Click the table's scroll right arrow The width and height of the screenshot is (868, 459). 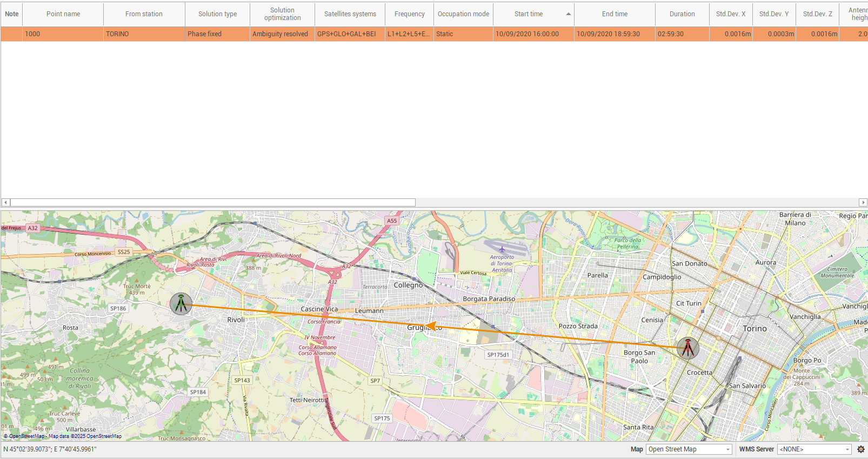(x=863, y=202)
